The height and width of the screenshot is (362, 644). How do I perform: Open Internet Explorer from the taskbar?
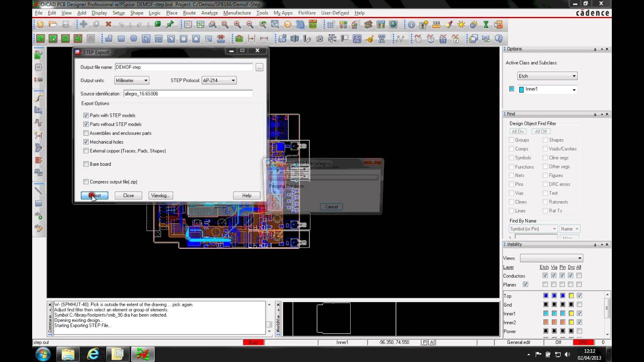93,354
